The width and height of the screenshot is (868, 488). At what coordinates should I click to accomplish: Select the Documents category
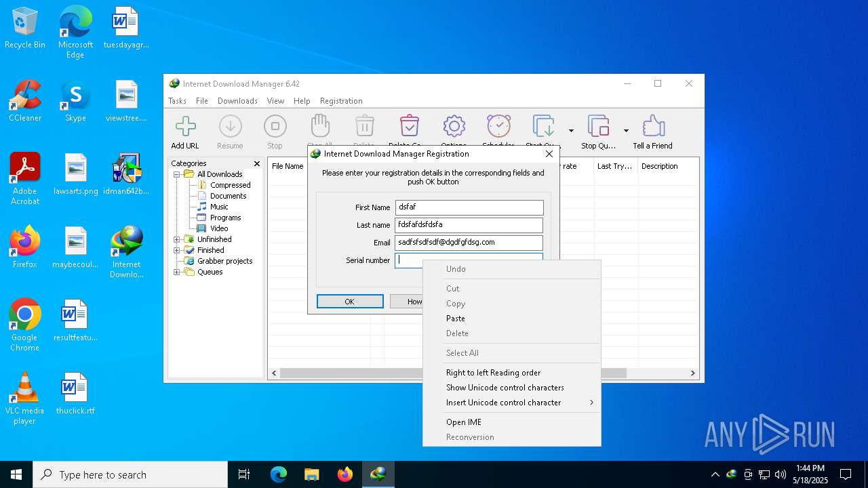coord(228,196)
